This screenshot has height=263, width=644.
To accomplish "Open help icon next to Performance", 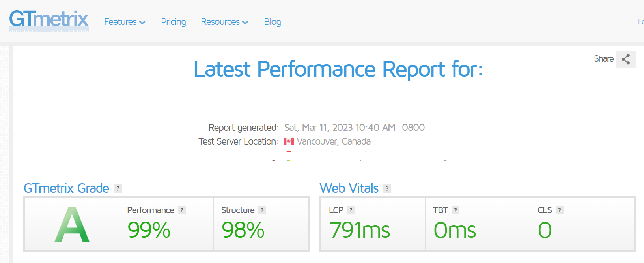I will point(182,210).
